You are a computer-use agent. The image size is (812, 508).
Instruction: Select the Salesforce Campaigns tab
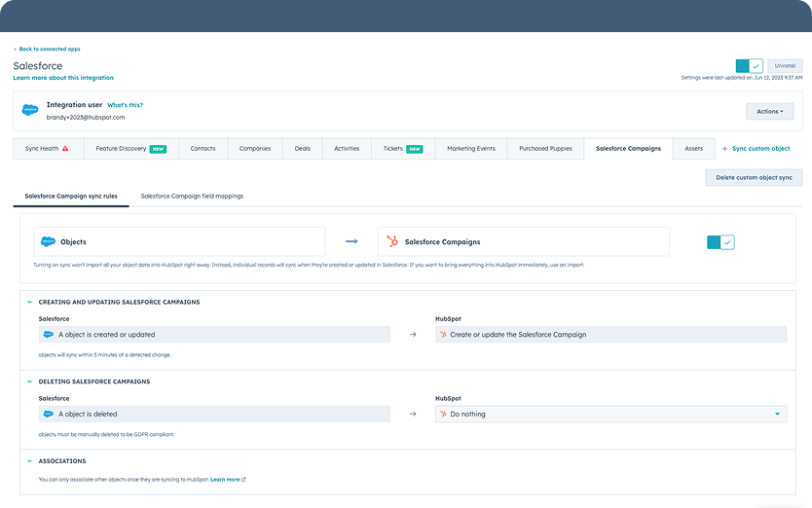pyautogui.click(x=628, y=149)
